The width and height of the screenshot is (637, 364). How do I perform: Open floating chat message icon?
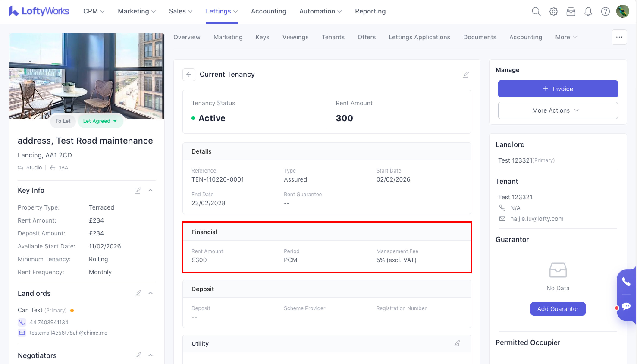(626, 306)
